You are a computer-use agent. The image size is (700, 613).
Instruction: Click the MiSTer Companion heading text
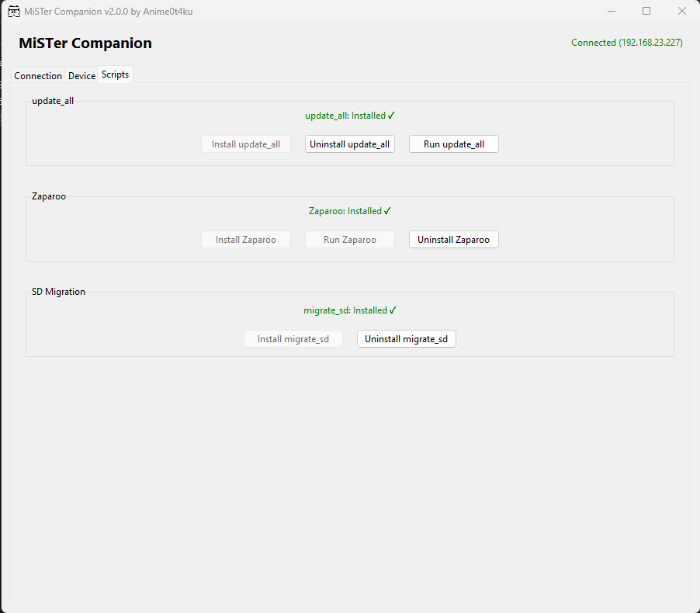[85, 43]
